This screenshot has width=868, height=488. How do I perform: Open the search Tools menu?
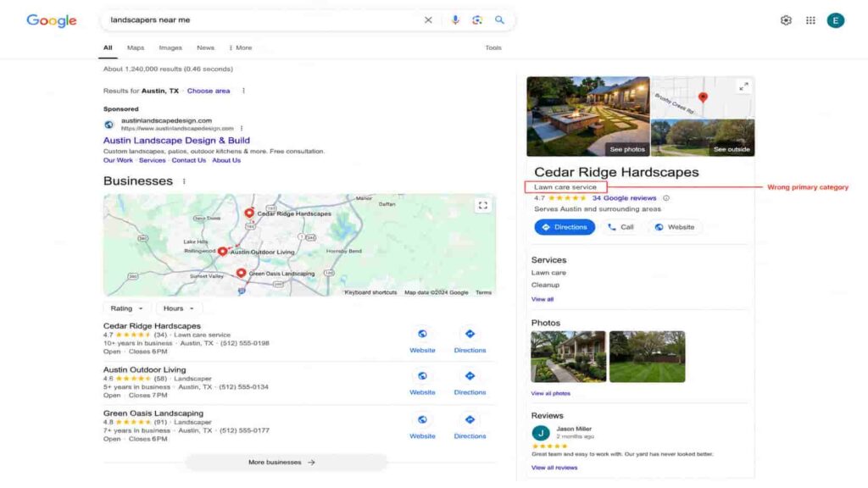tap(493, 47)
